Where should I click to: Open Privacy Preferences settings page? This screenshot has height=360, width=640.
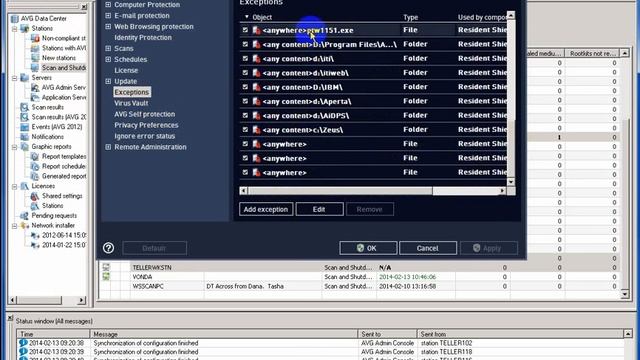pyautogui.click(x=146, y=125)
